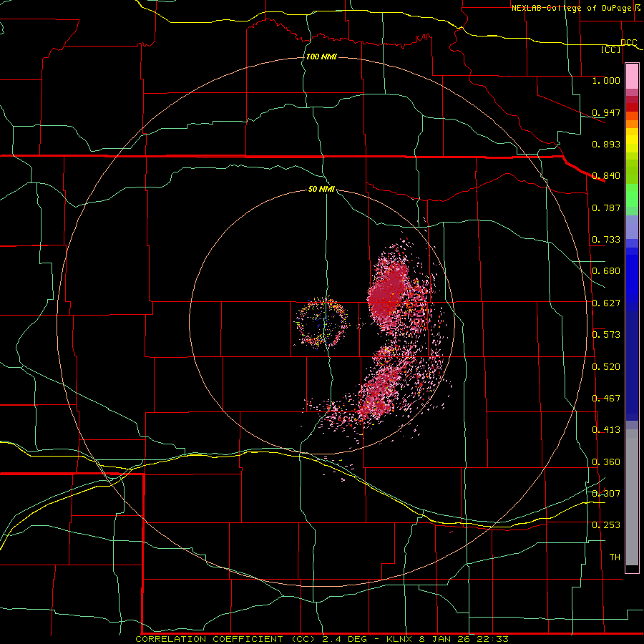The width and height of the screenshot is (644, 644).
Task: Select the 0.680 legend value
Action: pyautogui.click(x=606, y=271)
